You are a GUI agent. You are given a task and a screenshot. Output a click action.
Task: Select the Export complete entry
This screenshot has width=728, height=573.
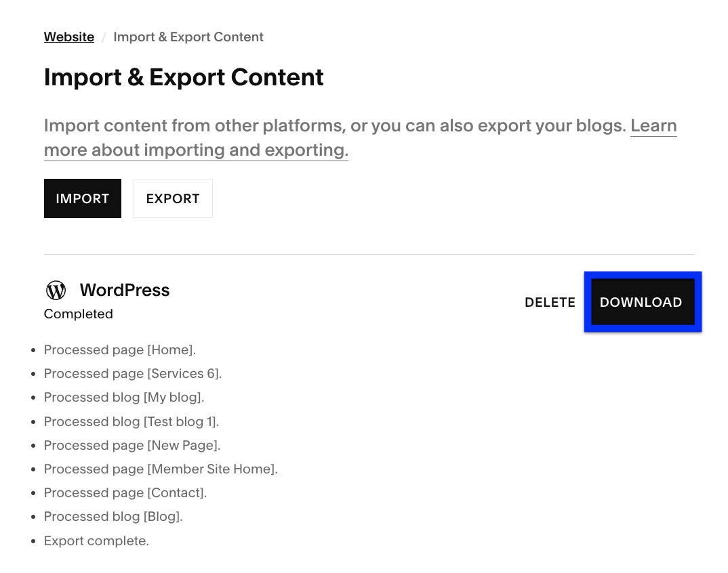point(96,540)
